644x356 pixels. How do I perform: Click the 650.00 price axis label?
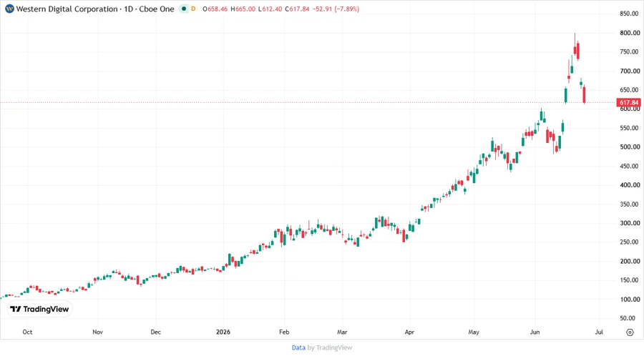630,90
